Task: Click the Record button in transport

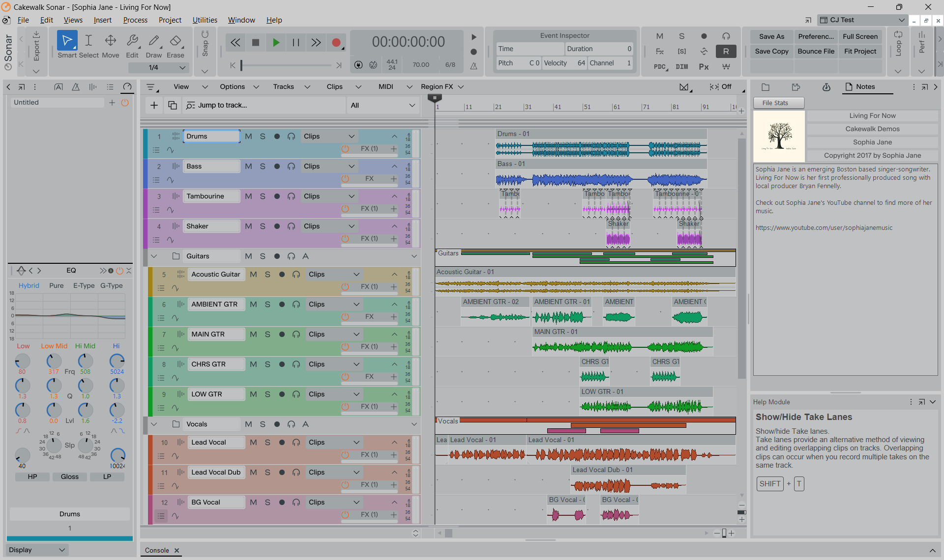Action: click(x=336, y=43)
